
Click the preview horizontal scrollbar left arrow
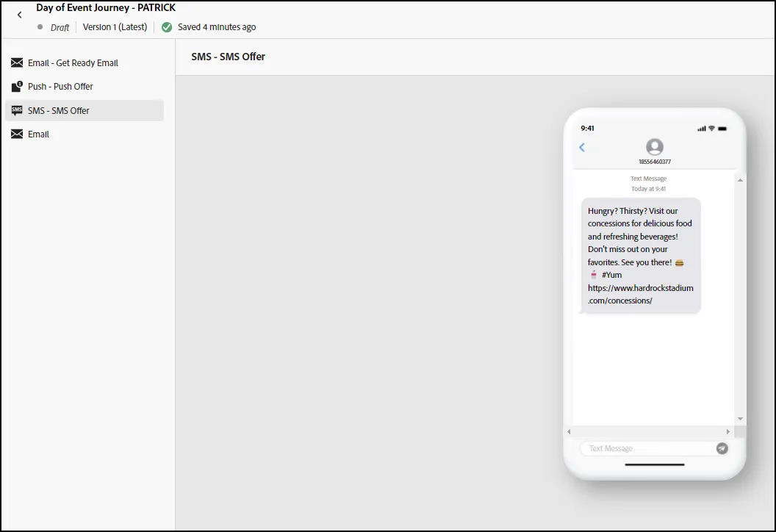point(569,431)
